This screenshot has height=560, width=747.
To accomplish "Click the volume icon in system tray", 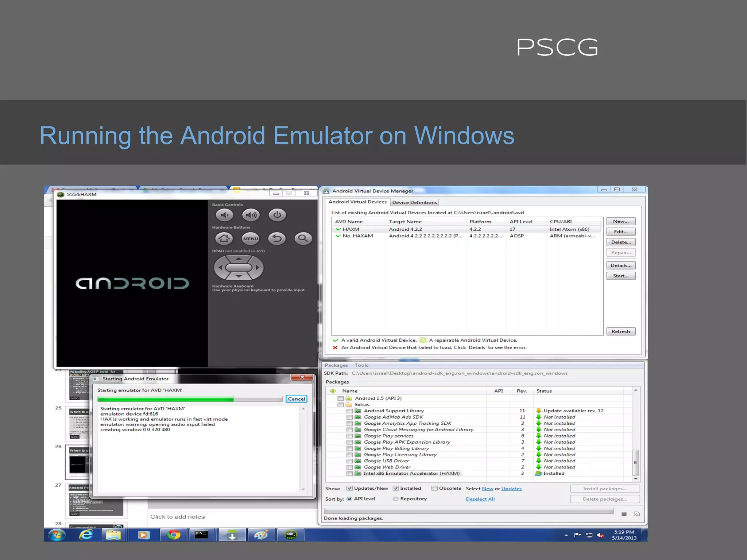I will [x=600, y=535].
